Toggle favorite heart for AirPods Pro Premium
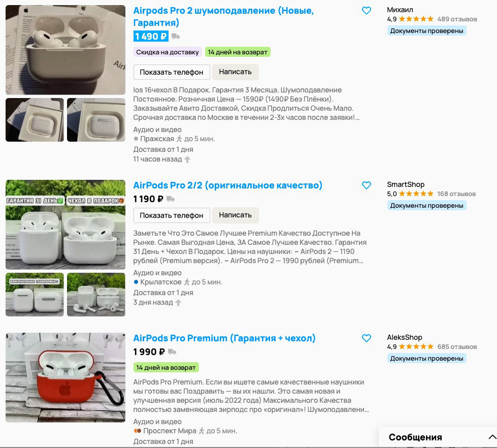 (367, 338)
